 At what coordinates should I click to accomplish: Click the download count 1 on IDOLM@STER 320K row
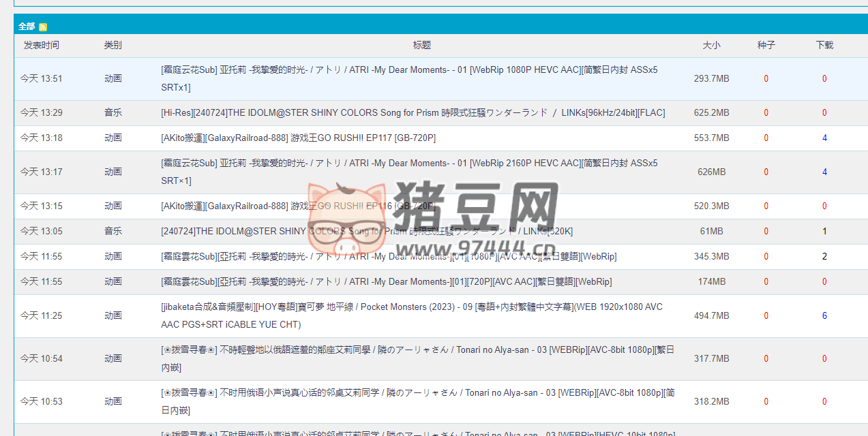click(824, 231)
